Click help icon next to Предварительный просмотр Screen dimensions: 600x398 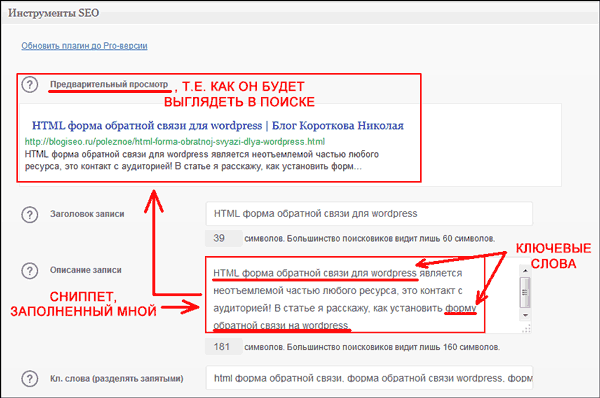pos(29,84)
